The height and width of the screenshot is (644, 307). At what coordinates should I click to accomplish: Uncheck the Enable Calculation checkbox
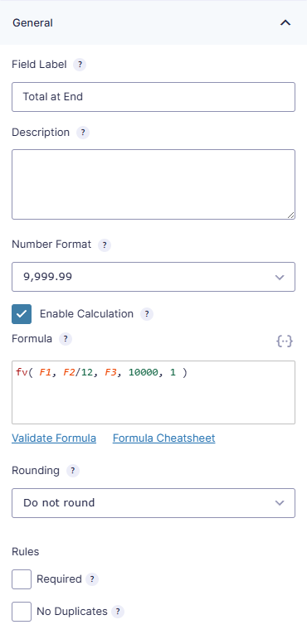pyautogui.click(x=22, y=314)
